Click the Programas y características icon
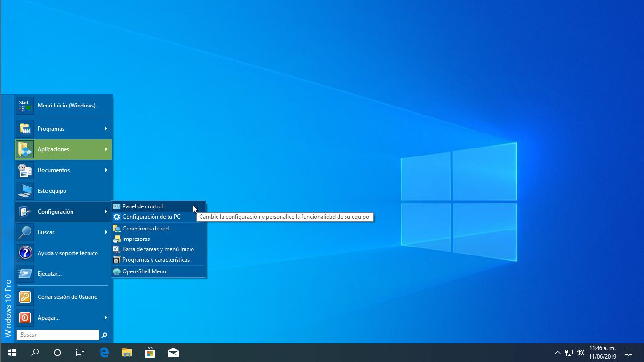The image size is (644, 362). 117,260
